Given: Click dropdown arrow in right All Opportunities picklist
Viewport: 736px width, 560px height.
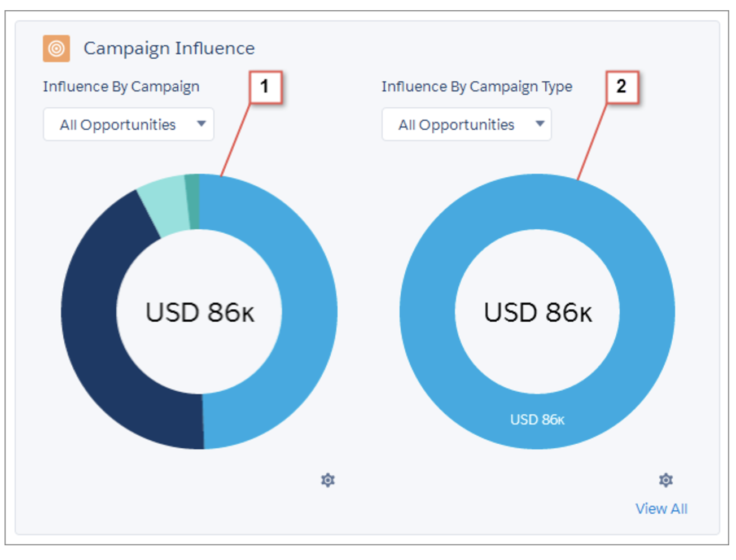Looking at the screenshot, I should pyautogui.click(x=540, y=124).
